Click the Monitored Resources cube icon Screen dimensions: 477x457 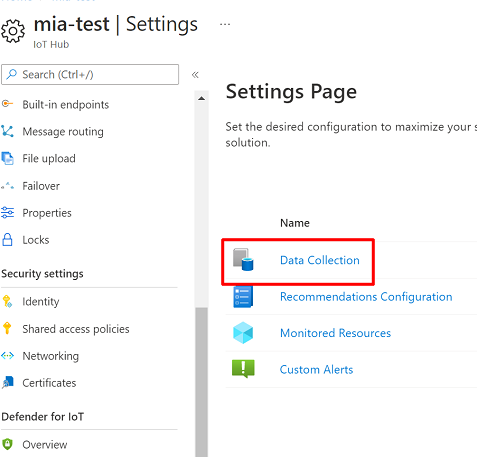(x=243, y=333)
